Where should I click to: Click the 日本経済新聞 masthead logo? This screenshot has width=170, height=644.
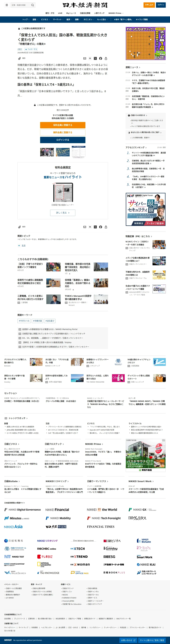(x=85, y=5)
